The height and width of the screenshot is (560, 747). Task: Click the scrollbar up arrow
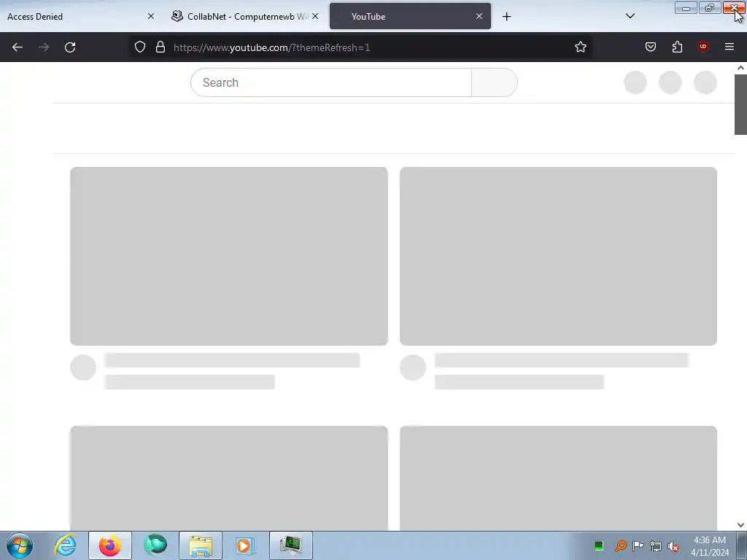pyautogui.click(x=740, y=68)
